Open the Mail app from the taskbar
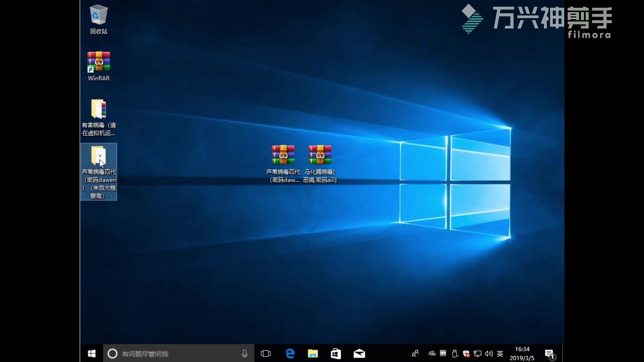This screenshot has width=644, height=362. point(359,354)
